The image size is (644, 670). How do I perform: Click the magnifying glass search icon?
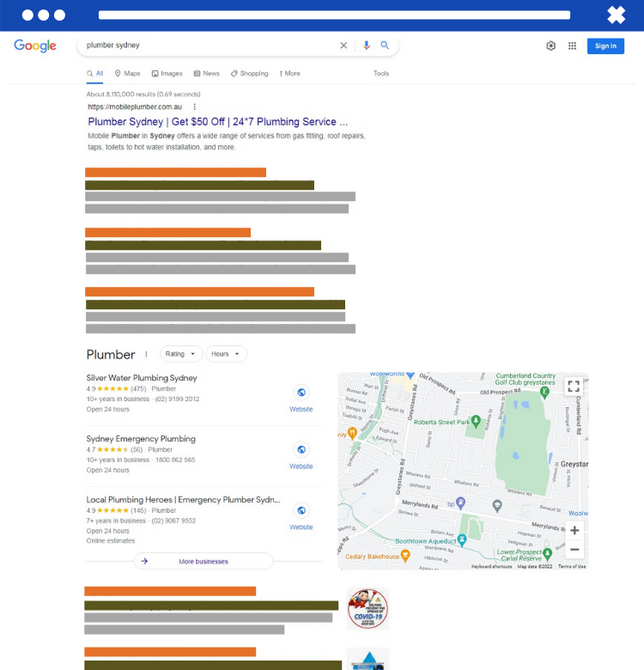385,45
